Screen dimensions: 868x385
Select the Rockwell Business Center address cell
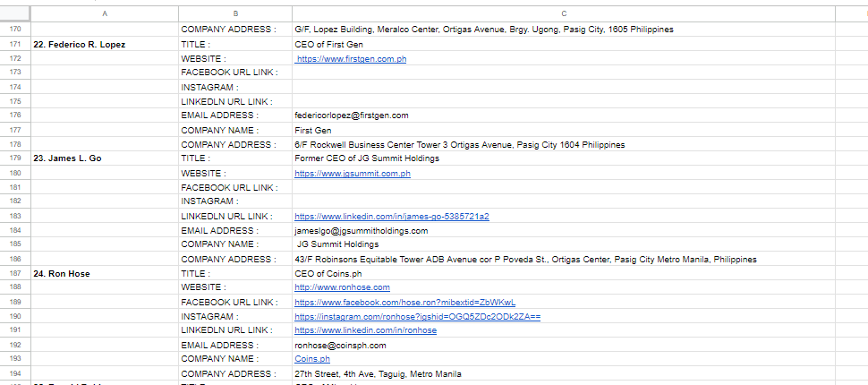coord(564,144)
